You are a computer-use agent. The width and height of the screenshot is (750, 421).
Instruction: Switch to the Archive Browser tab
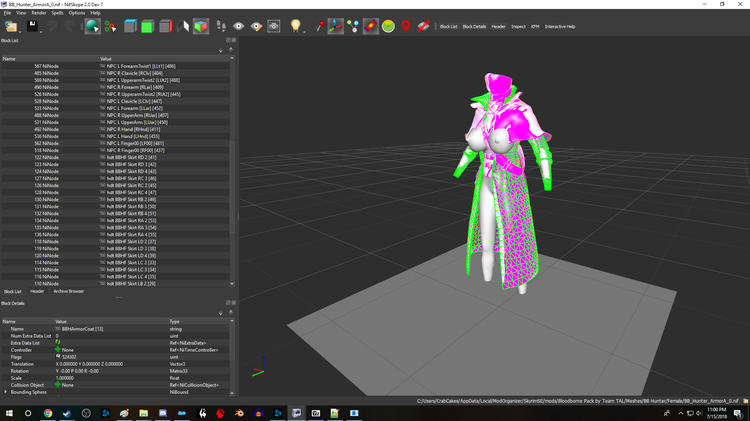68,291
